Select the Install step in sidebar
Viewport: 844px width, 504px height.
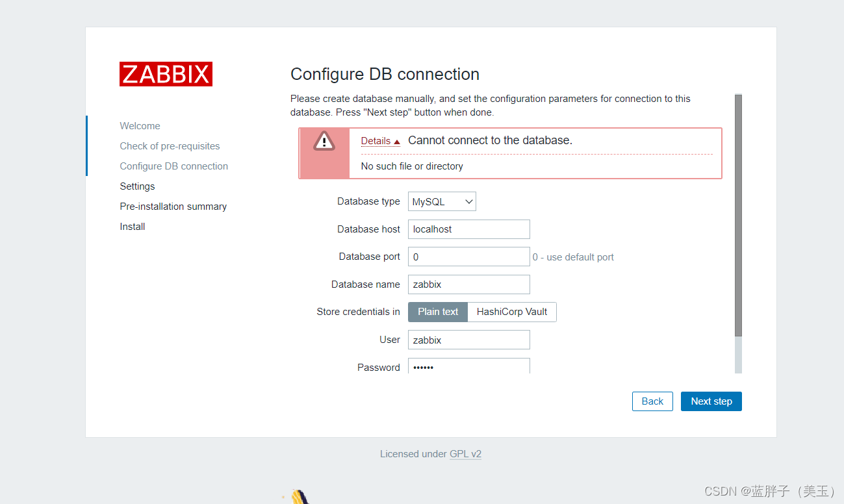click(133, 227)
